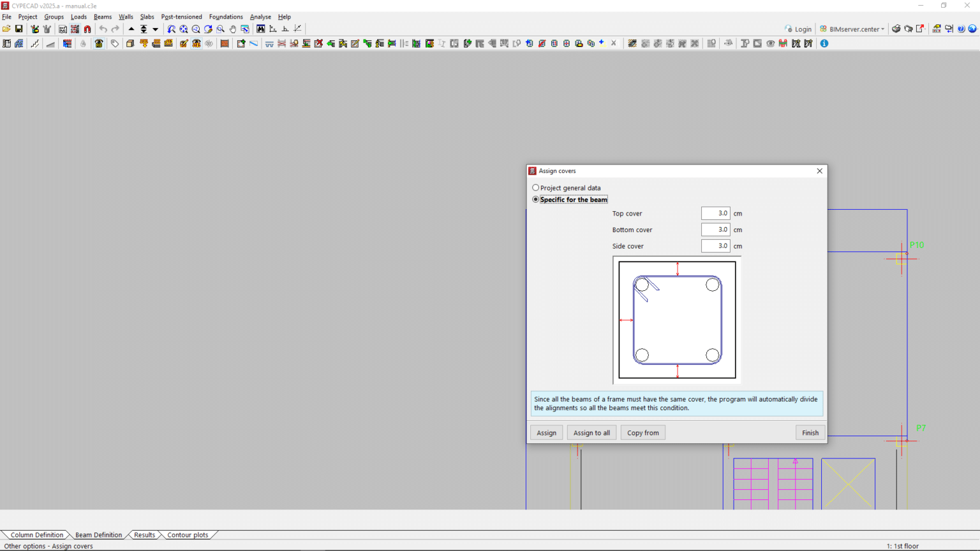
Task: Go up one floor with up arrow
Action: click(x=131, y=29)
